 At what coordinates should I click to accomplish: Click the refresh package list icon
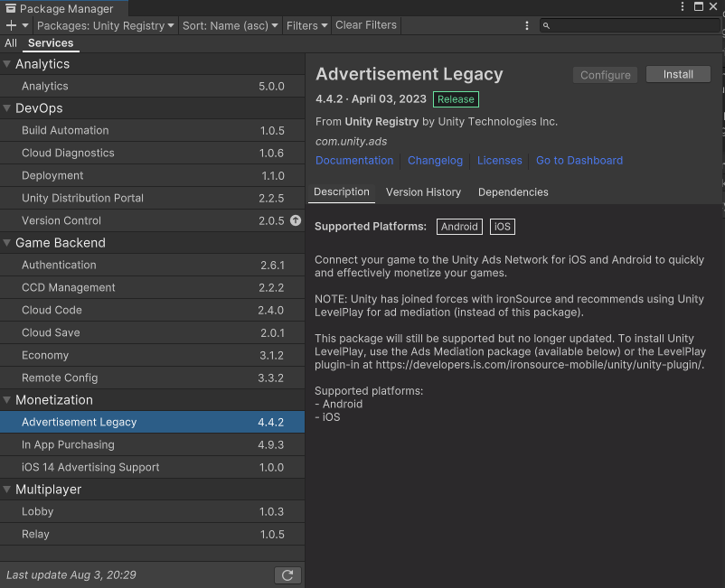click(x=287, y=575)
